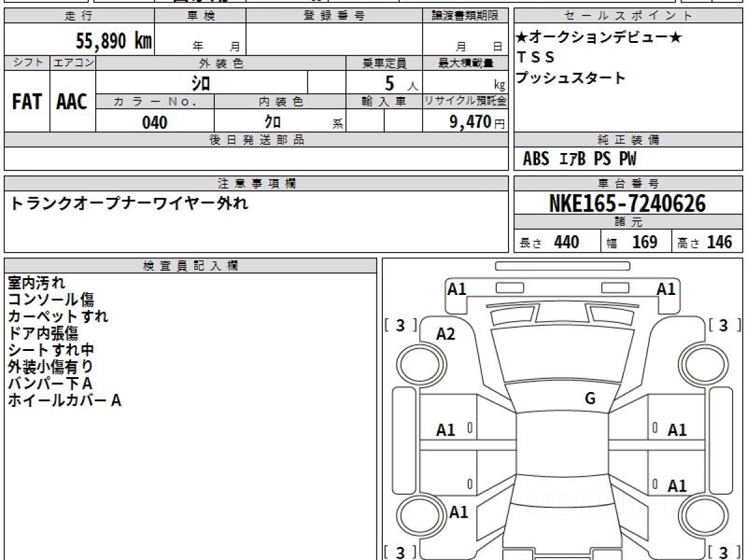
Task: Click the kg unit in the load cell
Action: click(499, 86)
